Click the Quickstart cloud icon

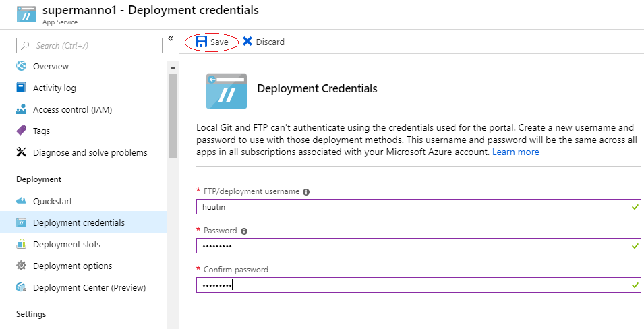(21, 201)
